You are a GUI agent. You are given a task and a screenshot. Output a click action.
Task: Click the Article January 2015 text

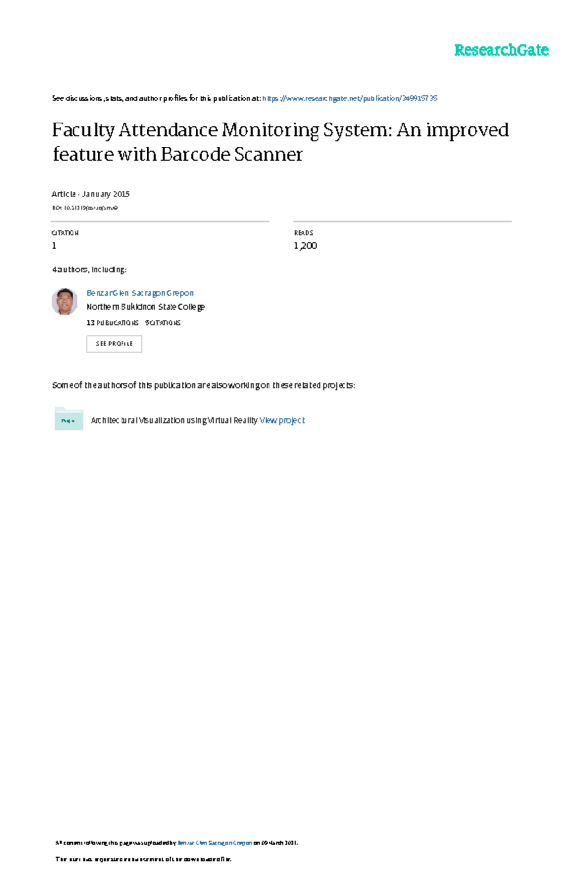(x=91, y=194)
